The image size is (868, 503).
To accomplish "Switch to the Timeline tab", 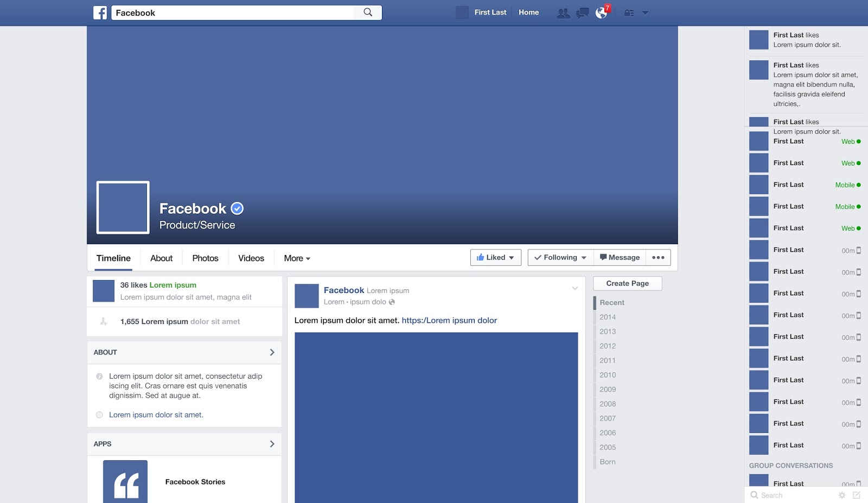I will [113, 258].
